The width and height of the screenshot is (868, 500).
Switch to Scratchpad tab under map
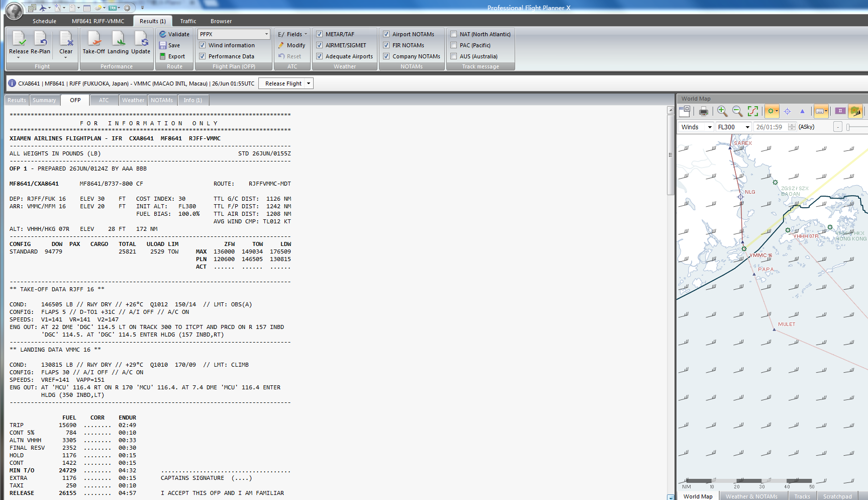point(837,496)
